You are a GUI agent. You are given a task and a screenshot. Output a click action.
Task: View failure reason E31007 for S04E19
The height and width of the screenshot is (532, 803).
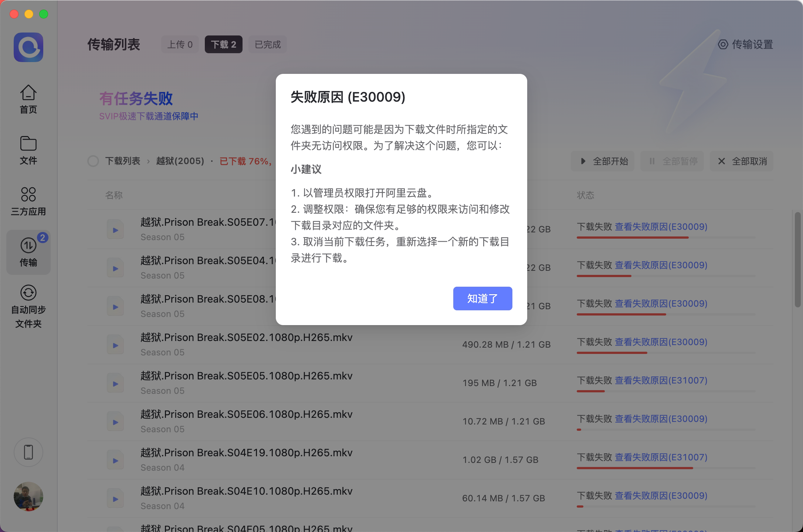click(x=661, y=457)
